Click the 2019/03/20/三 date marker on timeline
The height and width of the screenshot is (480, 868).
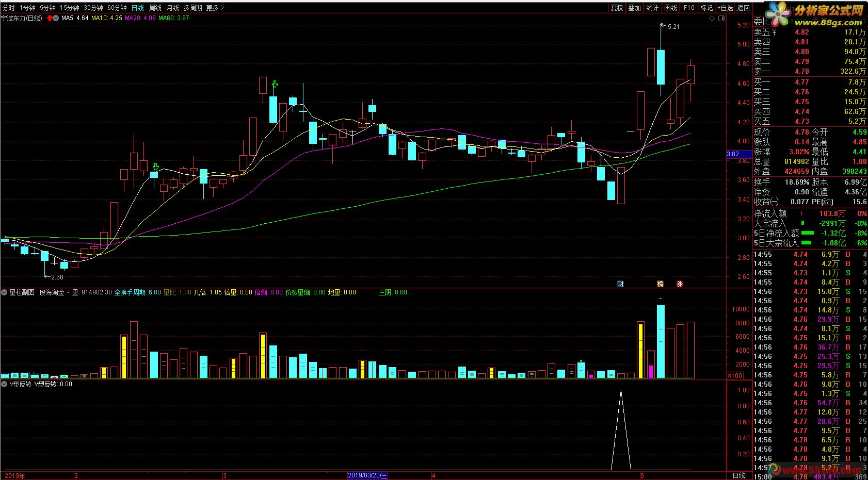coord(367,475)
